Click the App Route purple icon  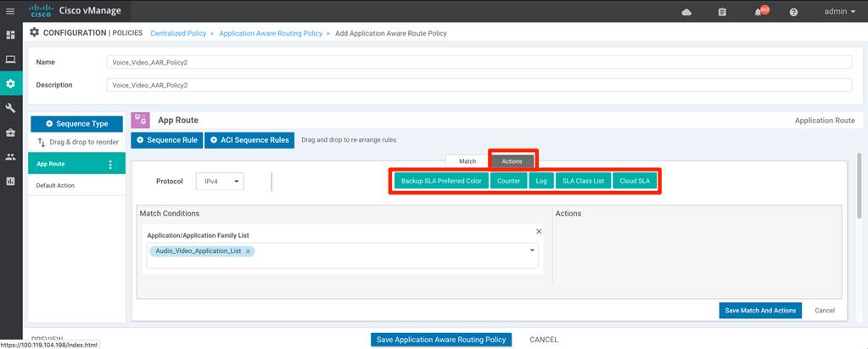[x=139, y=120]
